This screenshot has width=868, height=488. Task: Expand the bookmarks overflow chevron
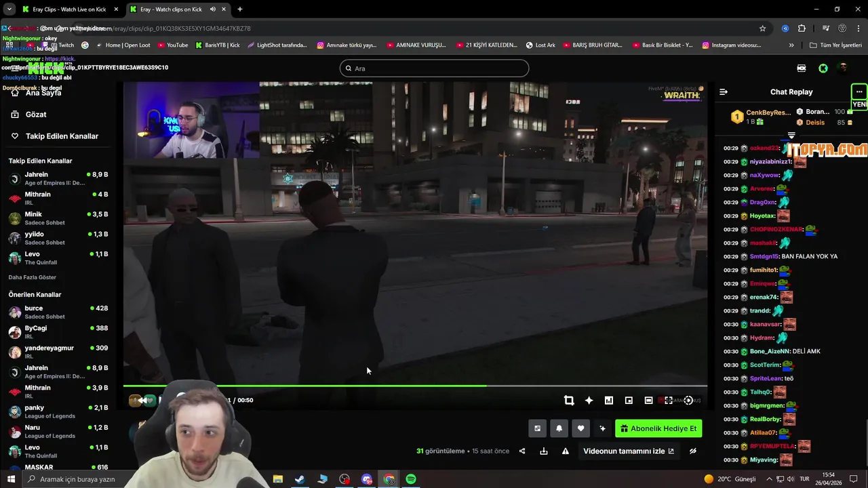point(791,45)
